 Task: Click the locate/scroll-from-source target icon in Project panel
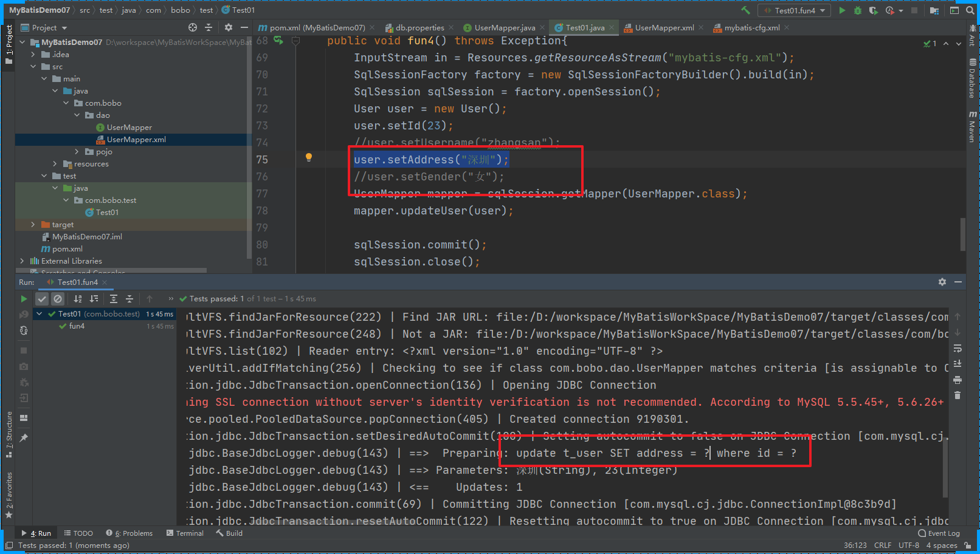point(193,27)
